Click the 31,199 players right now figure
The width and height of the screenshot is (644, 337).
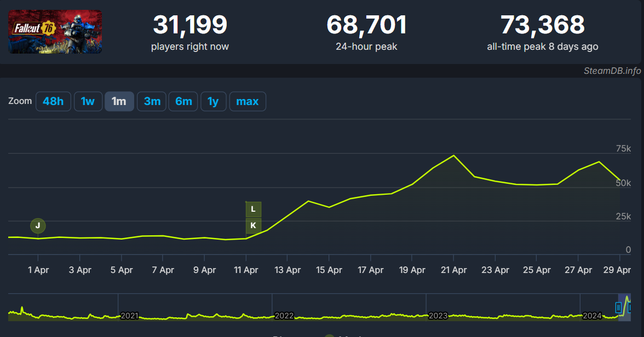(189, 25)
